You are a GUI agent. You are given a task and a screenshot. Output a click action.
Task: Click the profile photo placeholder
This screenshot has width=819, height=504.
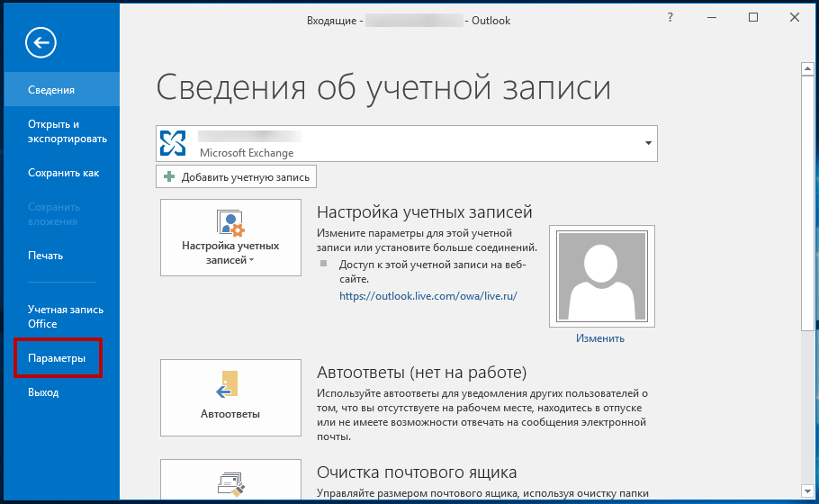click(x=602, y=276)
